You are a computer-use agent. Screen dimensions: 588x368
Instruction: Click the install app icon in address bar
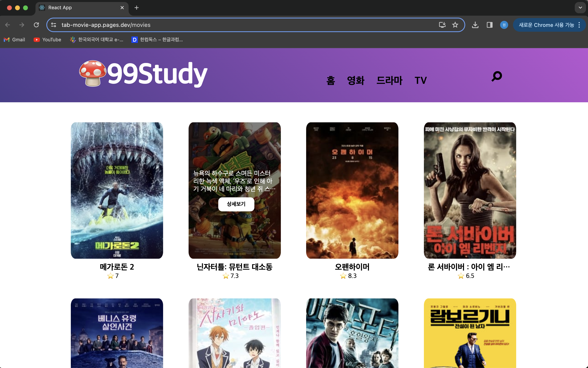tap(442, 25)
